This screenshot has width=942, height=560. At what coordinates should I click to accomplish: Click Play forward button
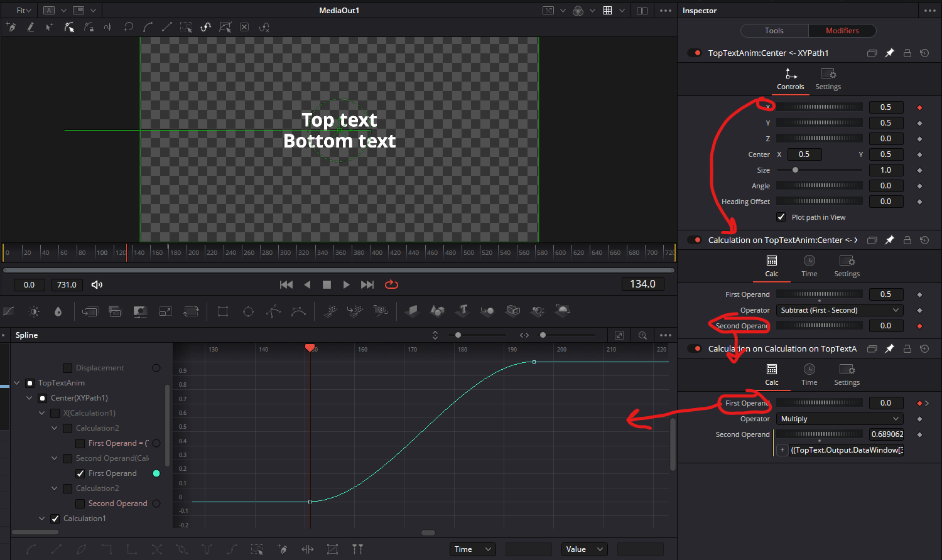point(346,284)
